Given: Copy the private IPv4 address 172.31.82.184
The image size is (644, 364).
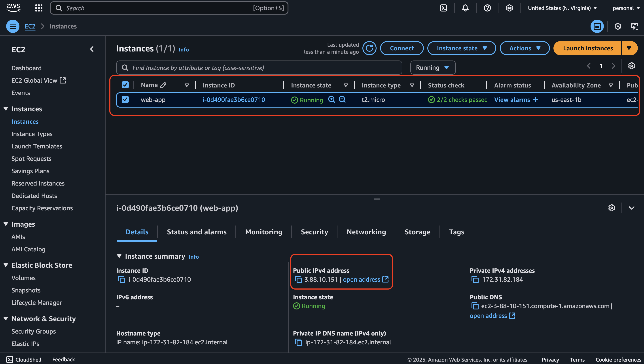Looking at the screenshot, I should point(475,279).
